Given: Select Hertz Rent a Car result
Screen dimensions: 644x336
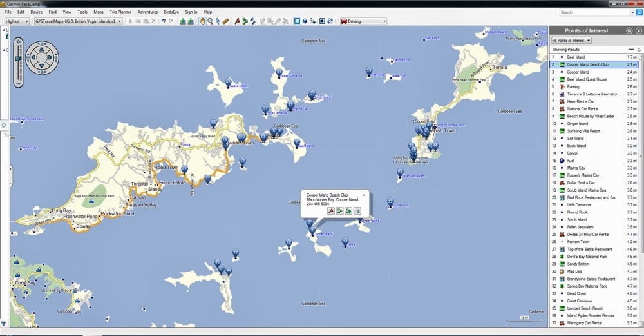Looking at the screenshot, I should pos(594,102).
